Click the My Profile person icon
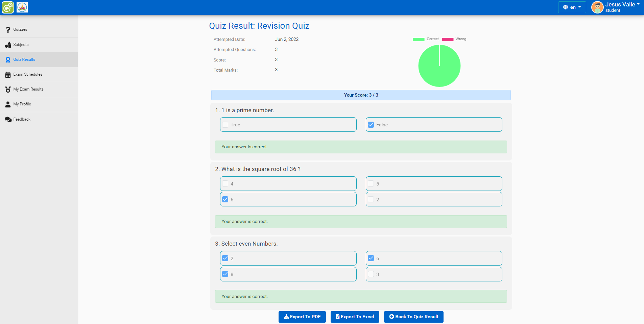Screen dimensions: 644x324 [x=8, y=104]
